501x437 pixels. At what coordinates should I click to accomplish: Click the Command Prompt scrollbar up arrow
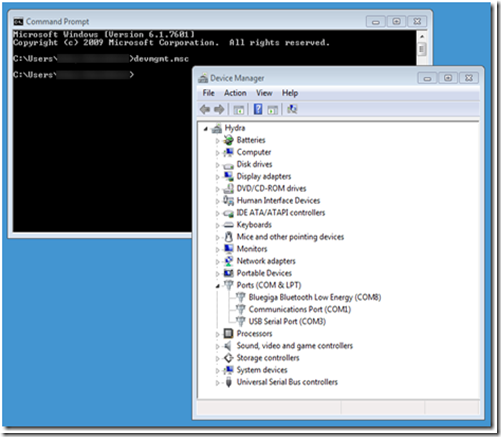[422, 36]
